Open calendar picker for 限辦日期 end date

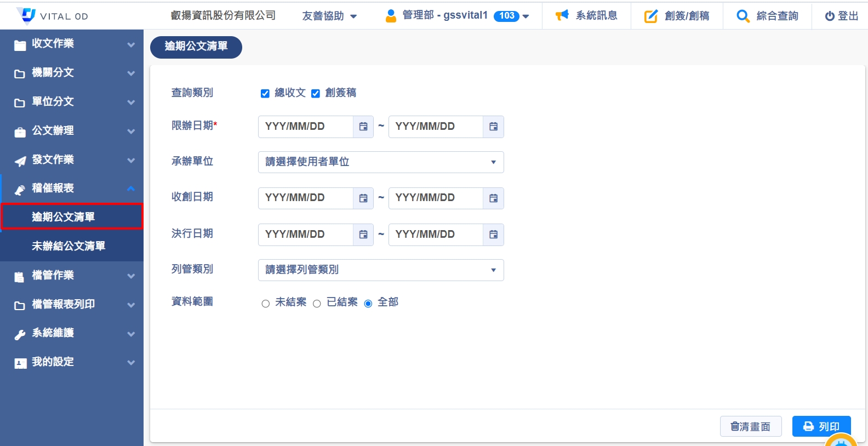[493, 127]
